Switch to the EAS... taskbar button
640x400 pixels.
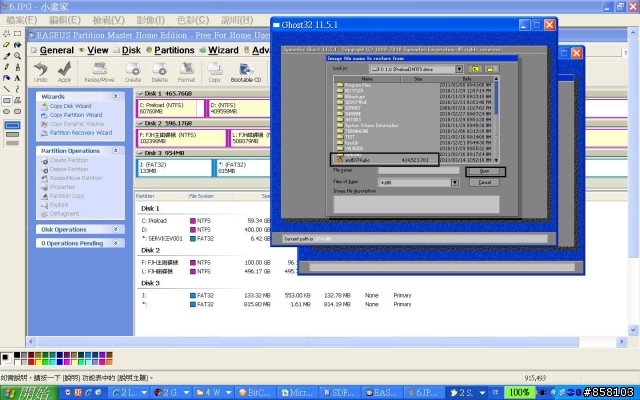[381, 393]
